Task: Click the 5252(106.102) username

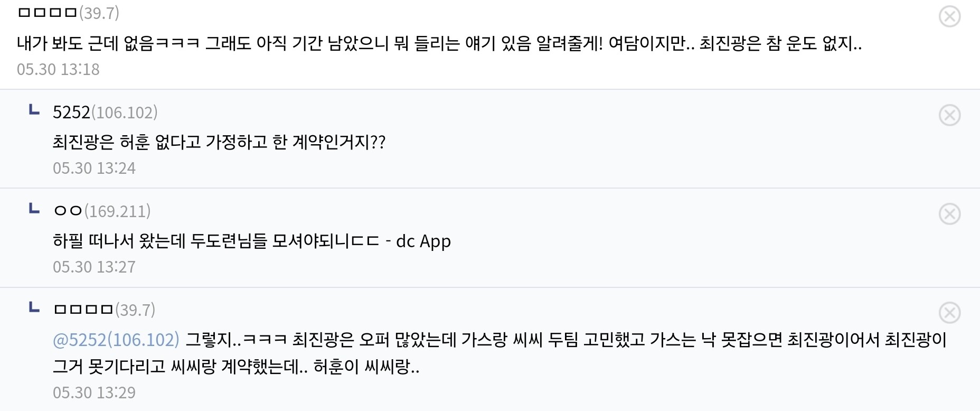Action: click(105, 112)
